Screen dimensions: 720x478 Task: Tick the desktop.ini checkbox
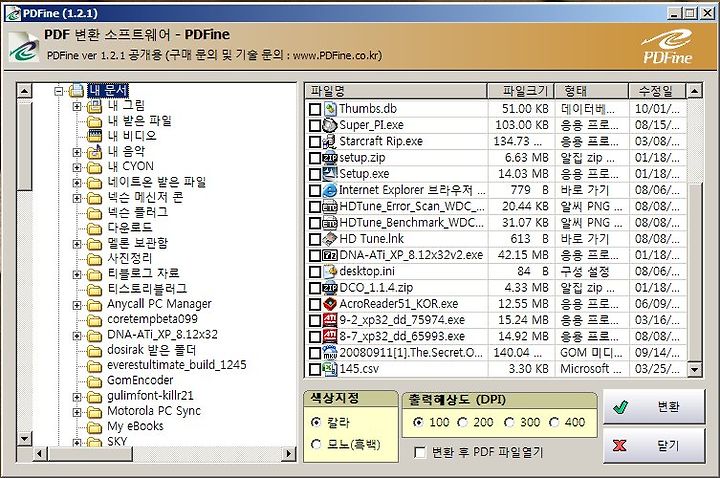(x=315, y=272)
